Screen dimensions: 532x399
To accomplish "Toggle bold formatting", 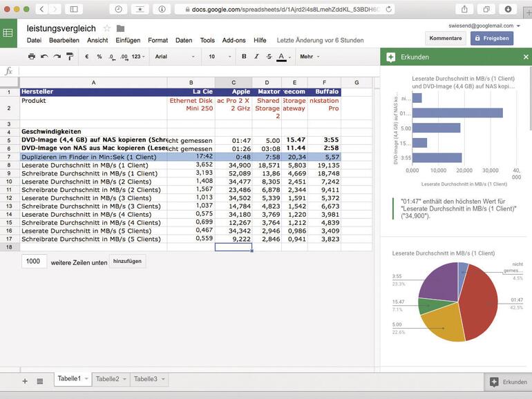I will point(244,57).
